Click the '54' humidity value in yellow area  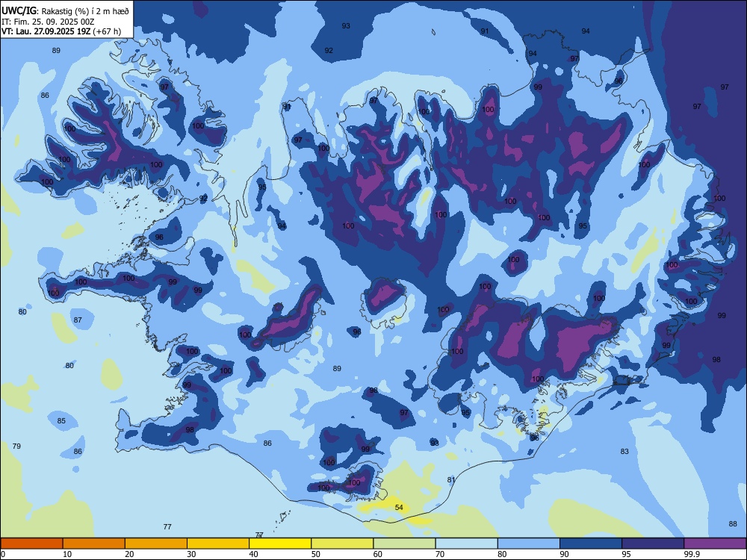click(x=399, y=507)
